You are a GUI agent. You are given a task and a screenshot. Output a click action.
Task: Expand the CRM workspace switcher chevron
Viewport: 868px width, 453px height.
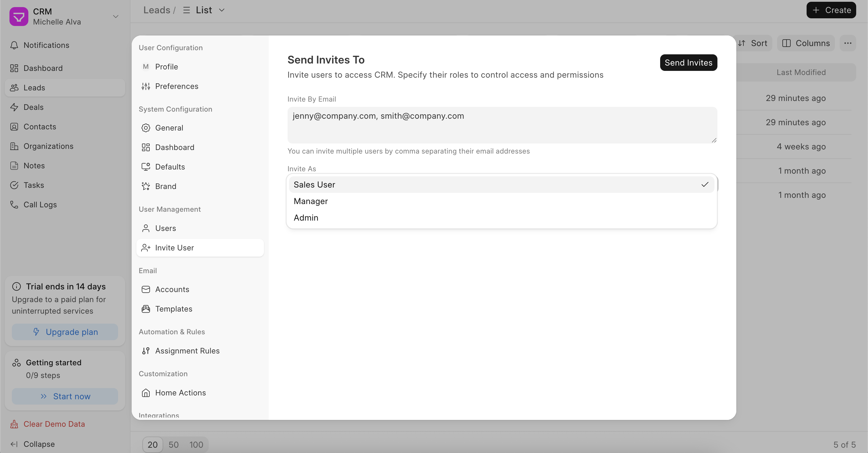coord(115,17)
